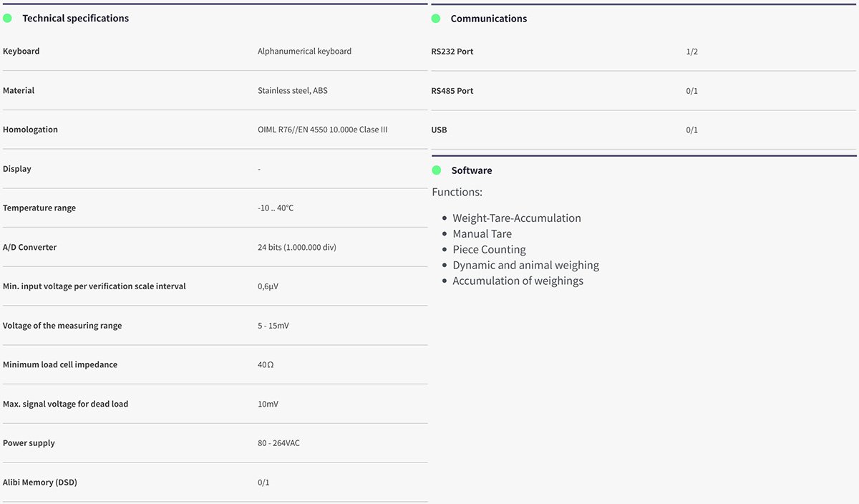This screenshot has width=859, height=504.
Task: Click the Piece Counting function item
Action: (489, 250)
